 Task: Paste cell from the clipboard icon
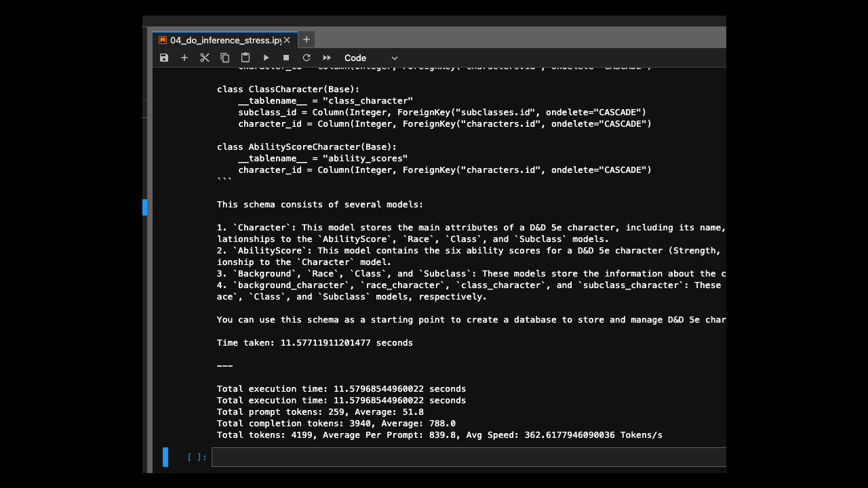245,58
